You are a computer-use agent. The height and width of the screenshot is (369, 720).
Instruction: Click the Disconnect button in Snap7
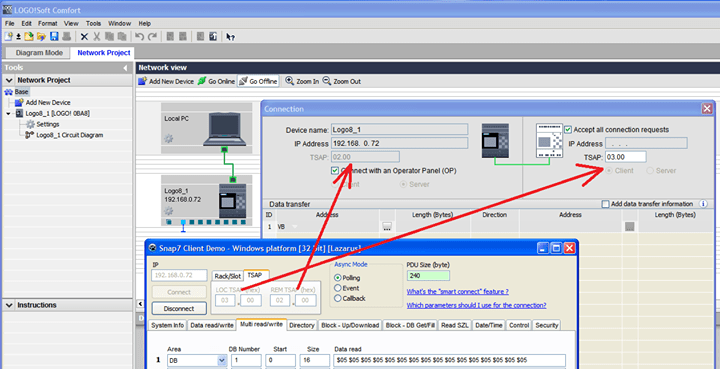[179, 308]
